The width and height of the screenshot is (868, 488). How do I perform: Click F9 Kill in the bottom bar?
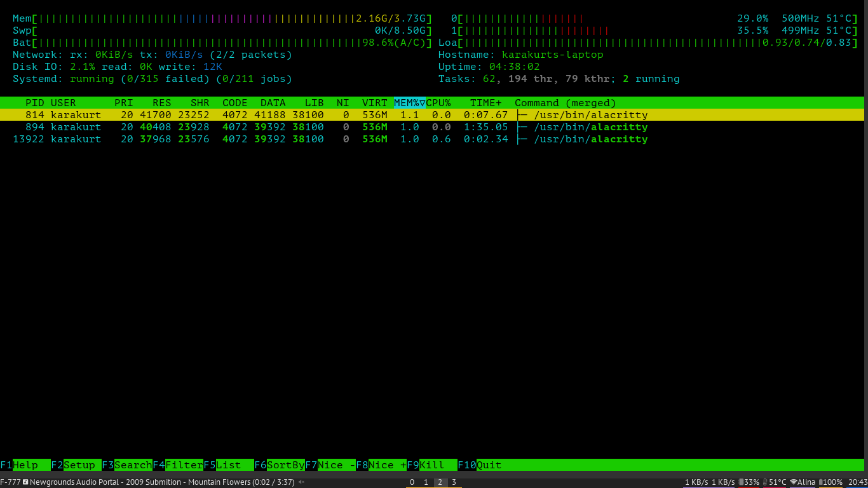(432, 465)
